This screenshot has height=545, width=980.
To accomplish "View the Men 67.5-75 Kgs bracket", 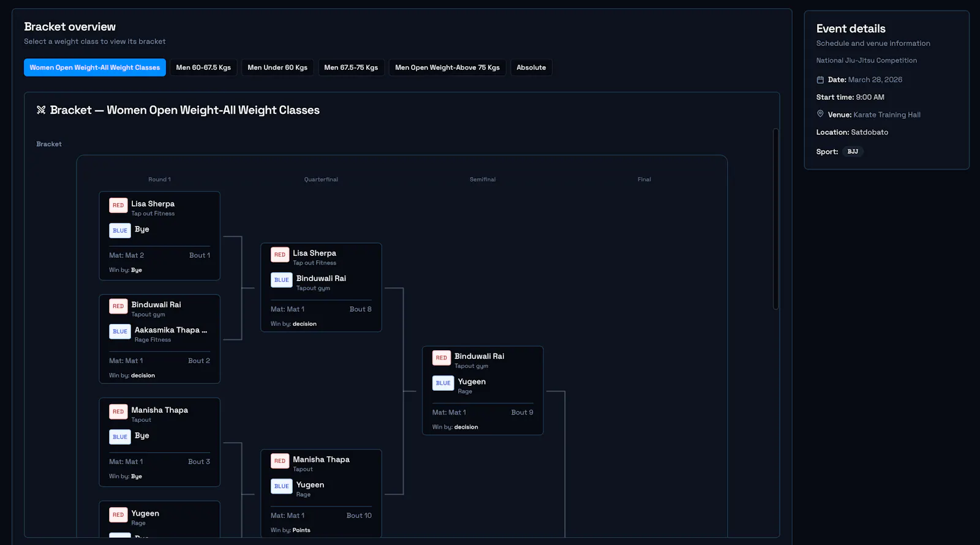I will 351,67.
